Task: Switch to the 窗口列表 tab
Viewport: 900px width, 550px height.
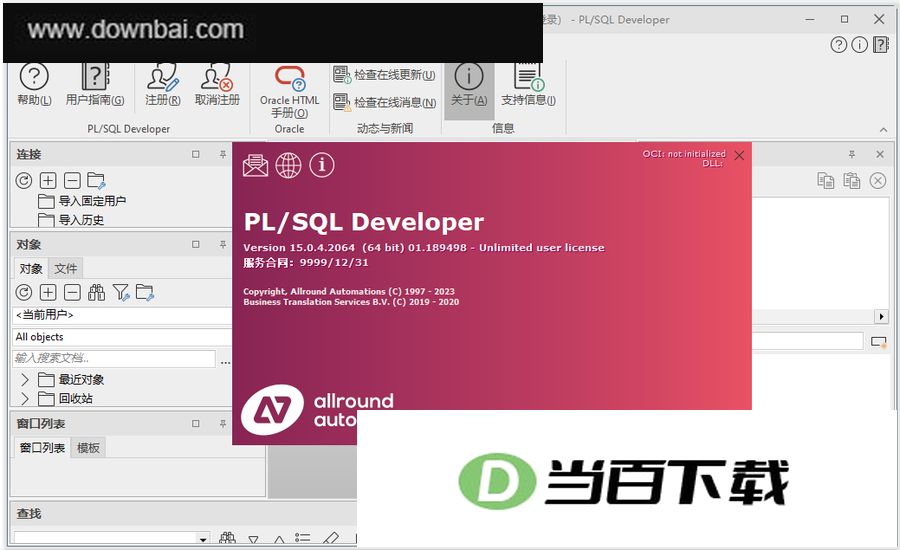Action: (x=42, y=448)
